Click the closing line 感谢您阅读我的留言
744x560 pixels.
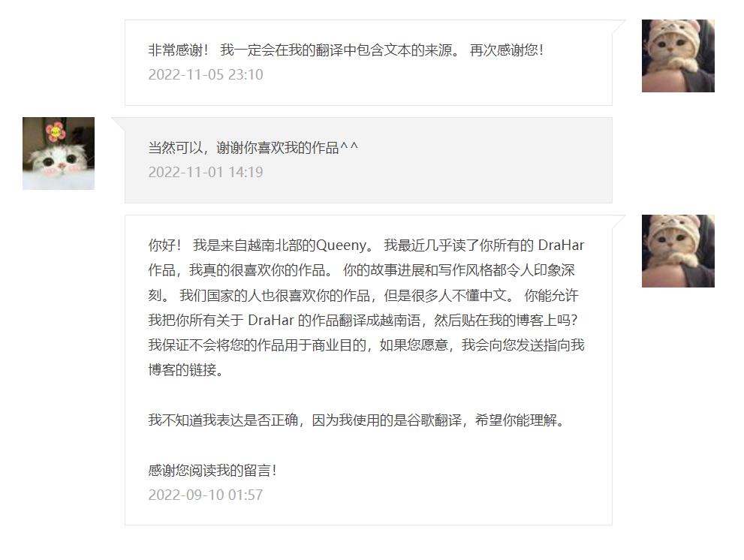pyautogui.click(x=212, y=471)
